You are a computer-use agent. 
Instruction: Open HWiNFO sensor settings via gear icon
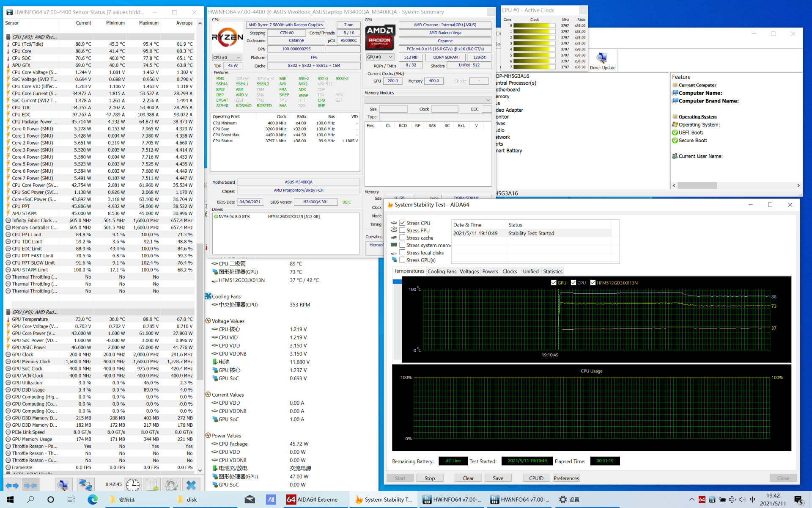pyautogui.click(x=171, y=485)
